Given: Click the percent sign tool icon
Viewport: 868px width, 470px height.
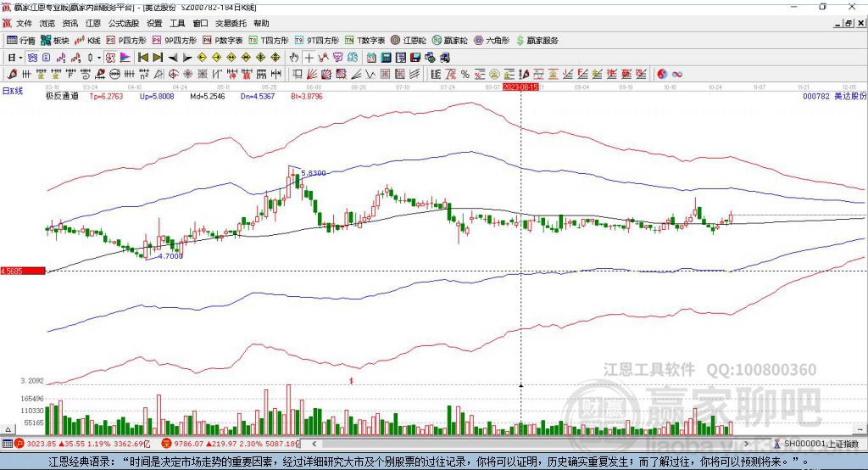Looking at the screenshot, I should click(x=465, y=74).
